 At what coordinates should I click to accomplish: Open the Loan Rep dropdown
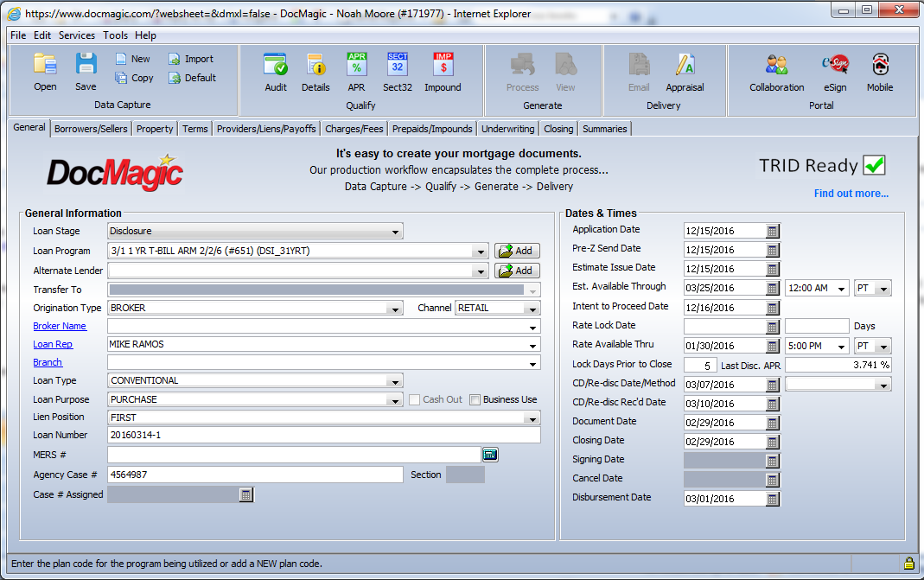click(x=532, y=346)
